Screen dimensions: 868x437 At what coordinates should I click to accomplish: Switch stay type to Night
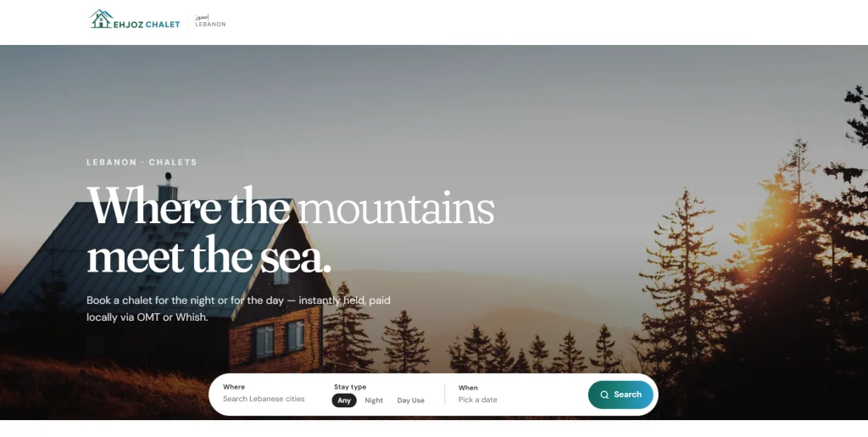pyautogui.click(x=374, y=401)
